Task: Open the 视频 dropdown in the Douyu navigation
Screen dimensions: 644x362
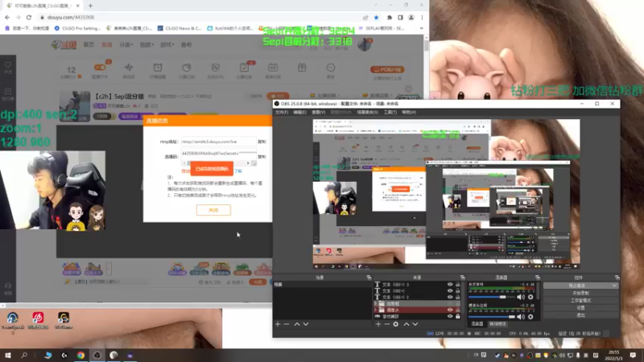Action: tap(147, 45)
